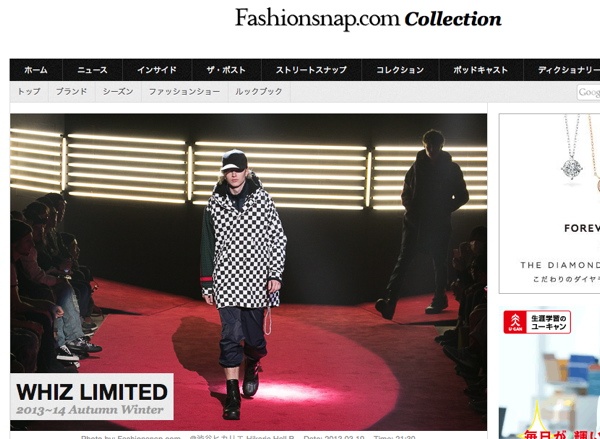Image resolution: width=600 pixels, height=439 pixels.
Task: Select コレクション in main navigation
Action: click(400, 70)
